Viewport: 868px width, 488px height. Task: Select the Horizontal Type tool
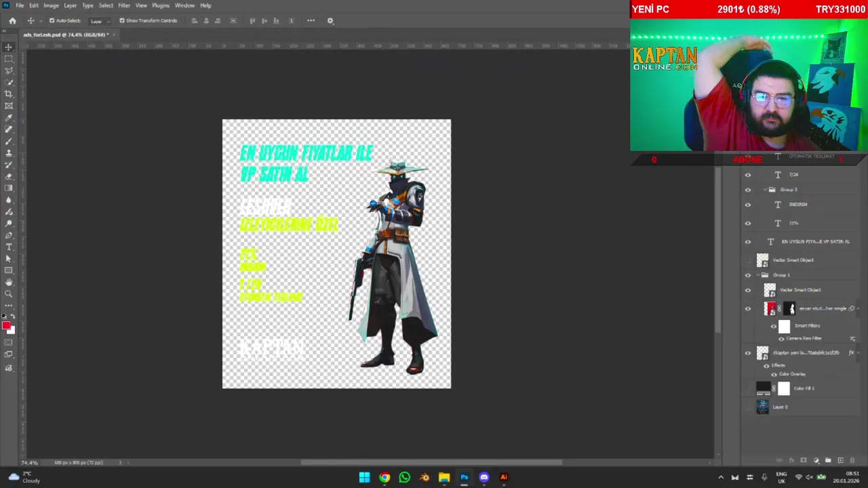click(9, 247)
